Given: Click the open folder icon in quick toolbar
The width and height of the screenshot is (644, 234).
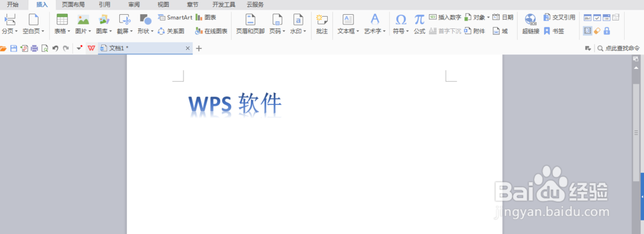Looking at the screenshot, I should (3, 48).
